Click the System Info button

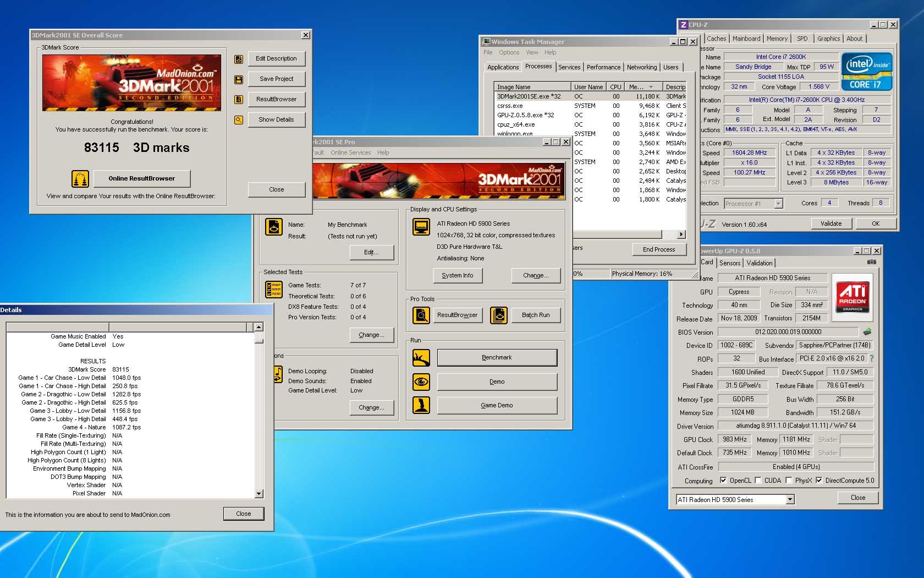pyautogui.click(x=458, y=275)
